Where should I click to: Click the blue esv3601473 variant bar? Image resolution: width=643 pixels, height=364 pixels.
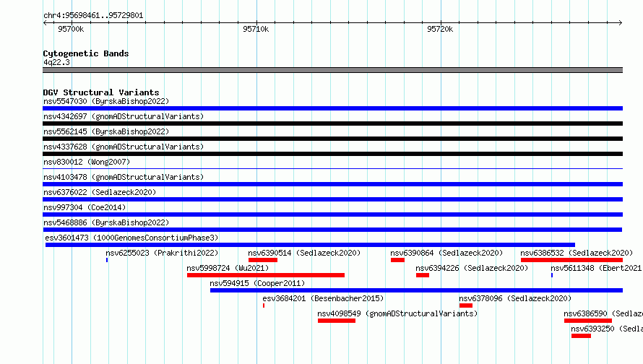310,245
